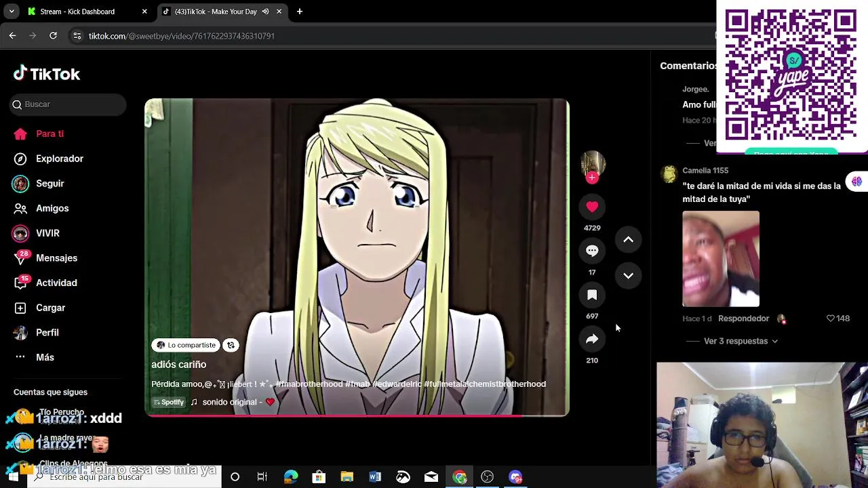Screen dimensions: 868x488
Task: Close the TikTok browser tab
Action: coord(279,12)
